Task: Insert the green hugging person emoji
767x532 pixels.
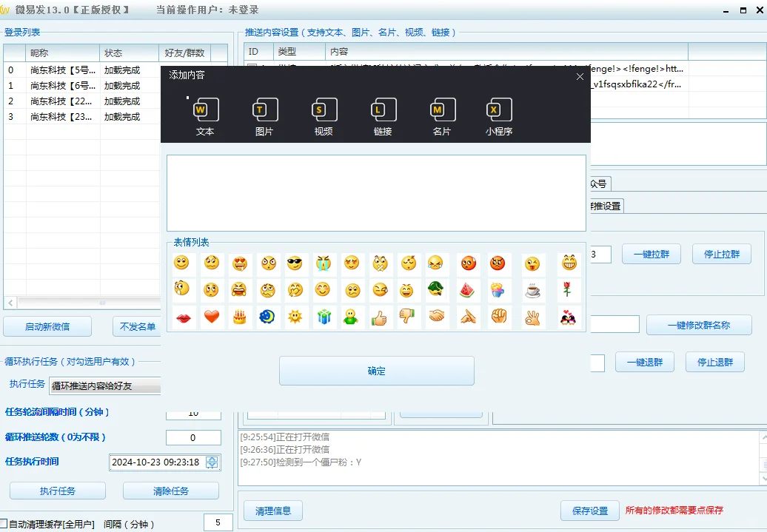Action: tap(351, 317)
